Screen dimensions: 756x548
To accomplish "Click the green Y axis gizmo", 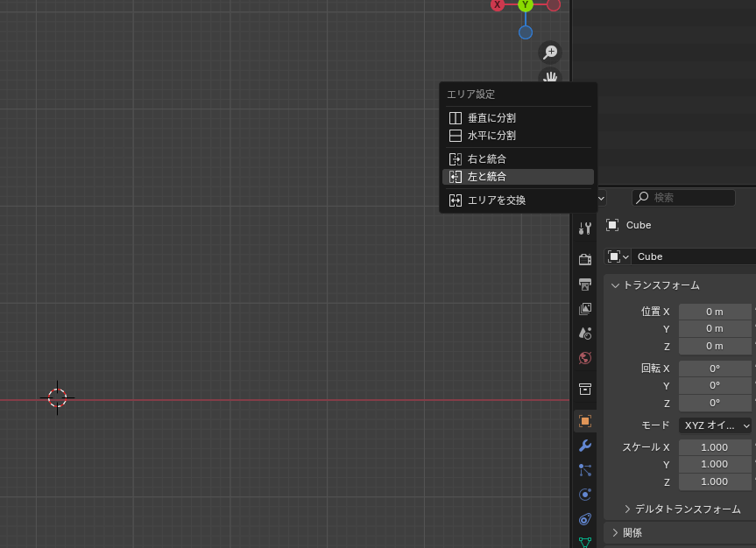I will 526,4.
